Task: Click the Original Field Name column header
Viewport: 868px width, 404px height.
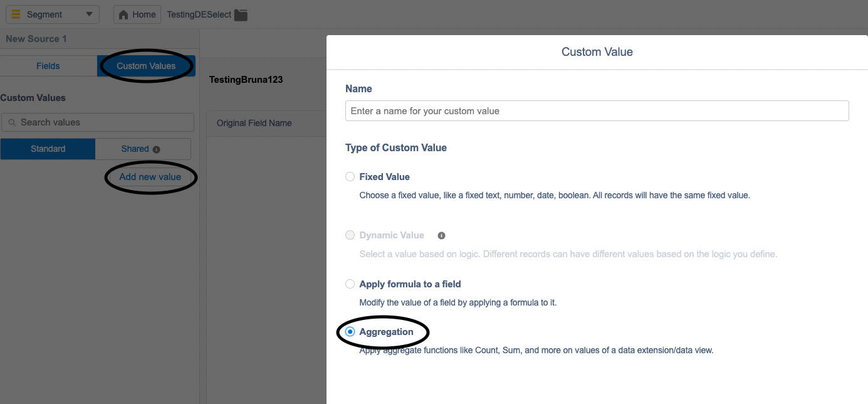Action: (x=254, y=123)
